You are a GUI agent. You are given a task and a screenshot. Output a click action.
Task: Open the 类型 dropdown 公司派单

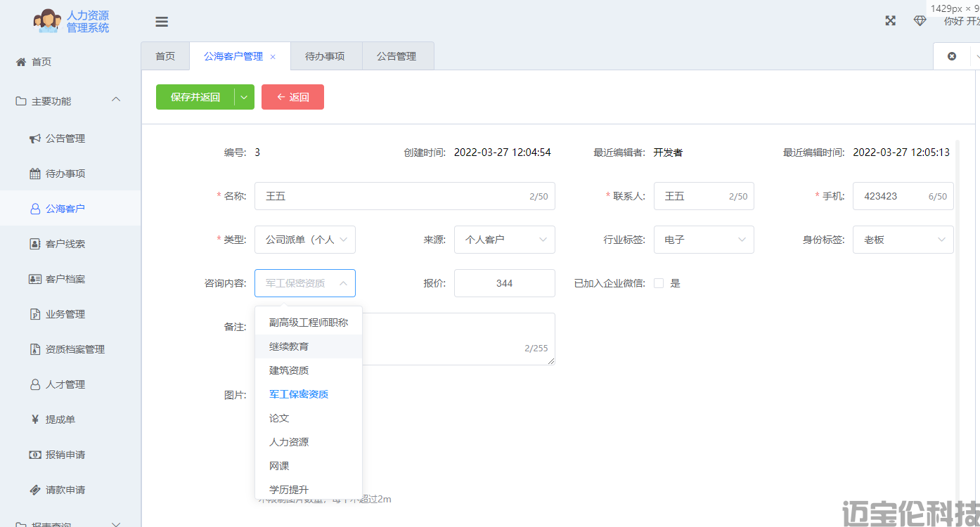305,240
